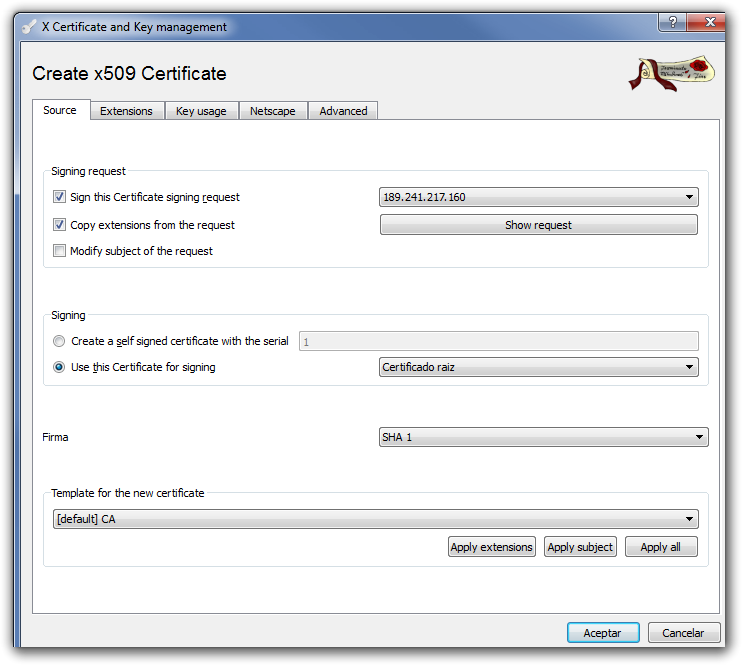Open the SHA 1 Firma dropdown
Screen dimensions: 742x666
543,437
